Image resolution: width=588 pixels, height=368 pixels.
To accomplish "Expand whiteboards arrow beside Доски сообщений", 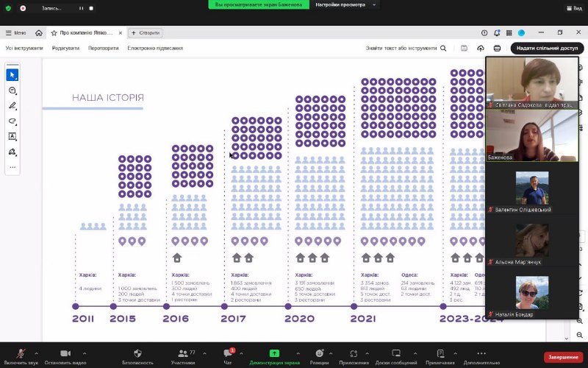I will click(415, 353).
